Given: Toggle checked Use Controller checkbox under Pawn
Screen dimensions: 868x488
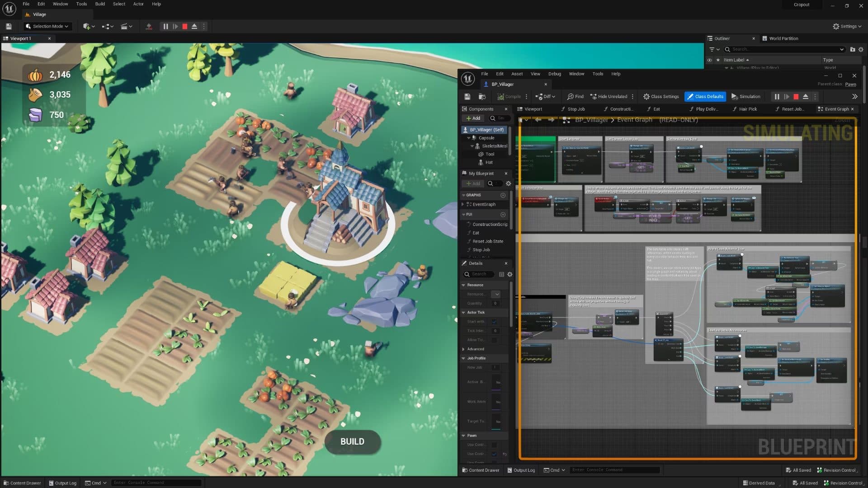Looking at the screenshot, I should (494, 454).
